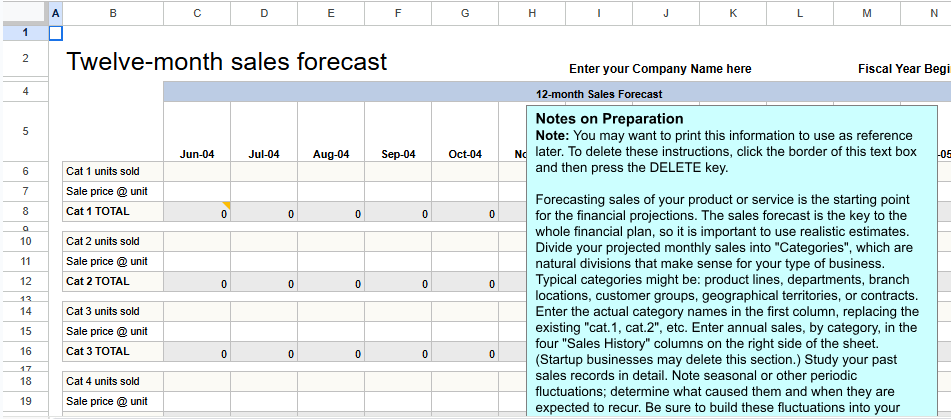The width and height of the screenshot is (951, 419).
Task: Click Cat 2 units sold cell under Jun-04
Action: click(197, 241)
